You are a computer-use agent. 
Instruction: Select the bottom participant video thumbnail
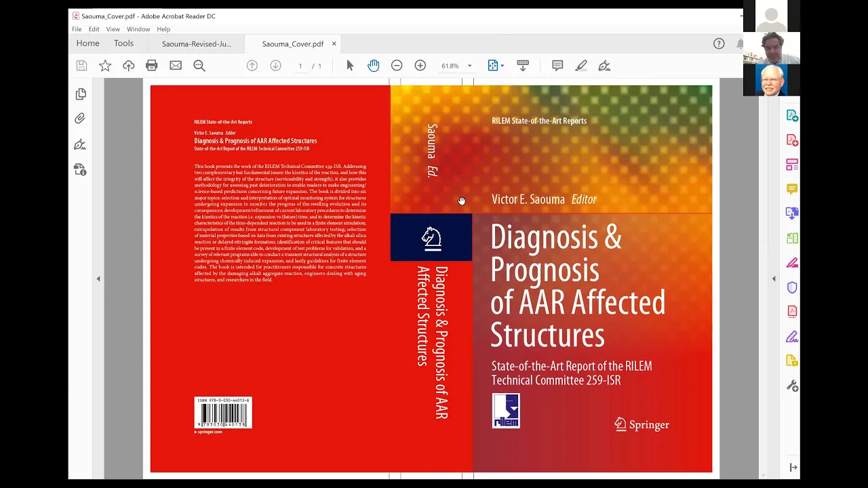(771, 80)
